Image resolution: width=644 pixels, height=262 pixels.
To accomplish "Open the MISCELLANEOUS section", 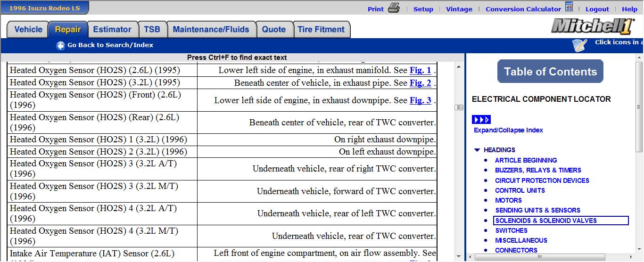I will 521,240.
